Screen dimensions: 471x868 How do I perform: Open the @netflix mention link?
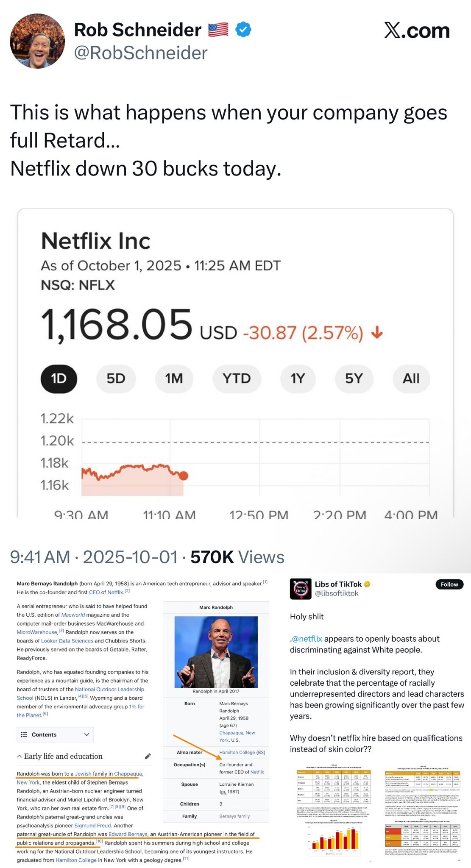point(307,639)
